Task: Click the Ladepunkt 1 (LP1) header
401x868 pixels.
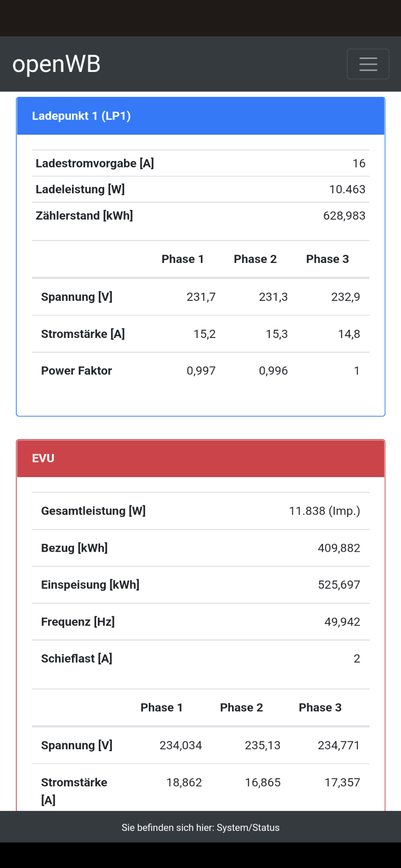Action: [81, 116]
